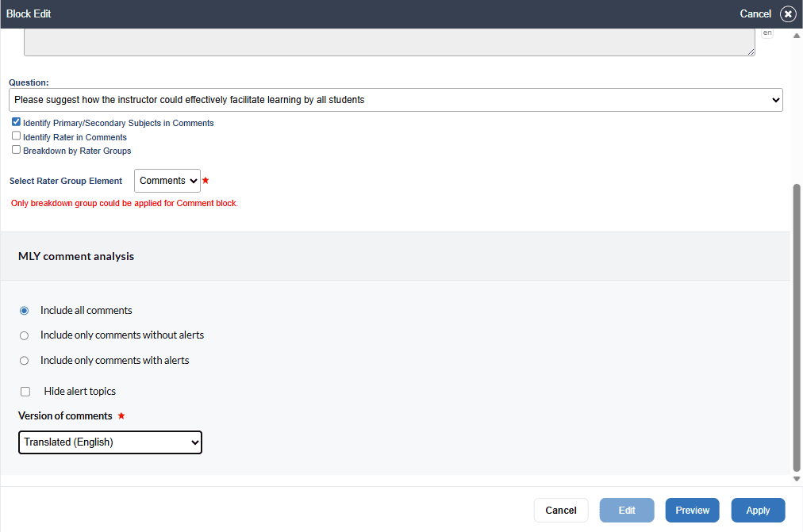The width and height of the screenshot is (803, 532).
Task: Open Select Rater Group Element dropdown
Action: click(x=167, y=181)
